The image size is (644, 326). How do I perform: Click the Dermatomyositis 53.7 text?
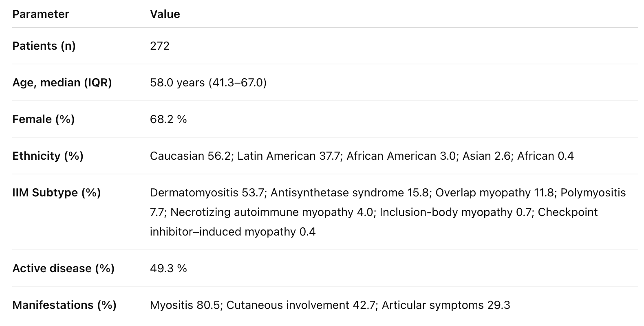207,193
